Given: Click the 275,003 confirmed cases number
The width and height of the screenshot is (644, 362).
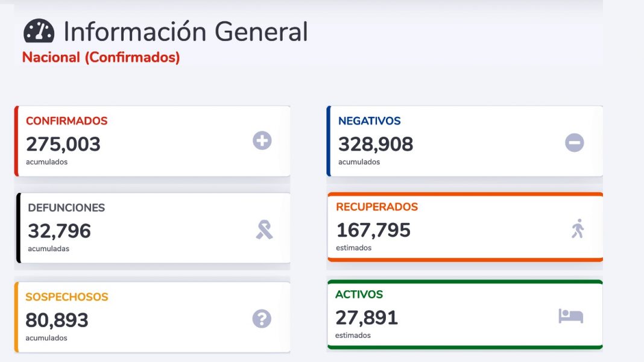Looking at the screenshot, I should [63, 145].
